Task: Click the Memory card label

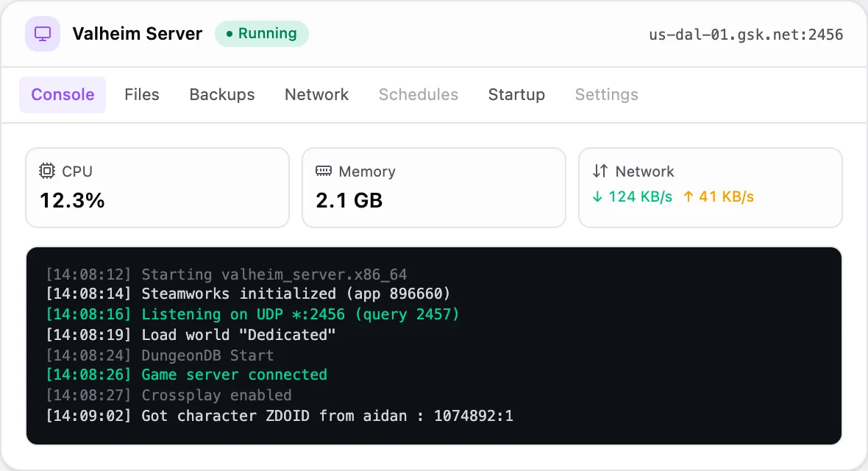Action: (367, 171)
